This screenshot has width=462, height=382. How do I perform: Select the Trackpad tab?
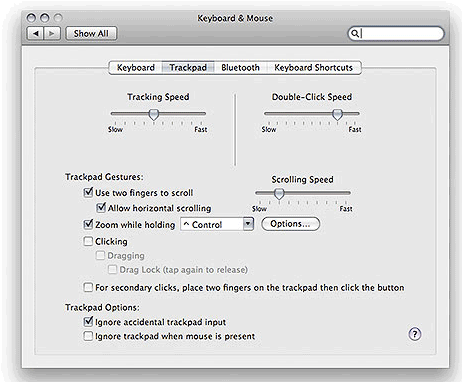[188, 68]
